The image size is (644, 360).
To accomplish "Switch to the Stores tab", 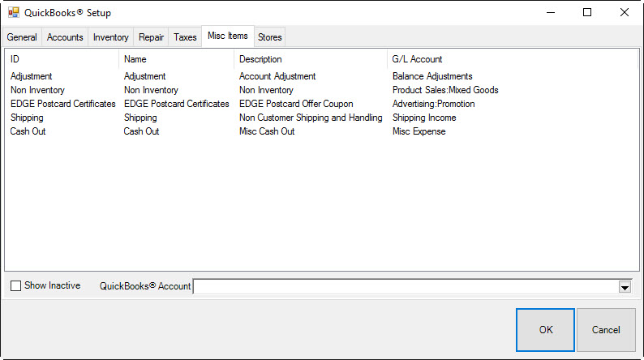I will coord(270,37).
